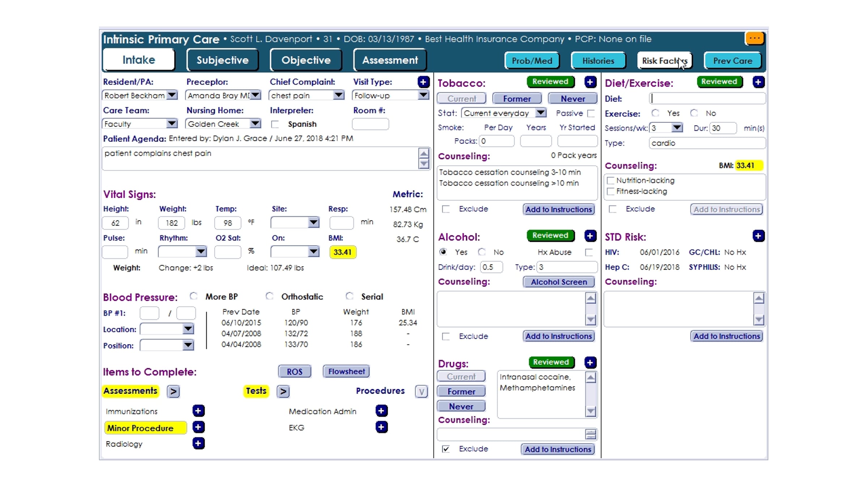Expand the Nursing Home dropdown
868x488 pixels.
[255, 124]
